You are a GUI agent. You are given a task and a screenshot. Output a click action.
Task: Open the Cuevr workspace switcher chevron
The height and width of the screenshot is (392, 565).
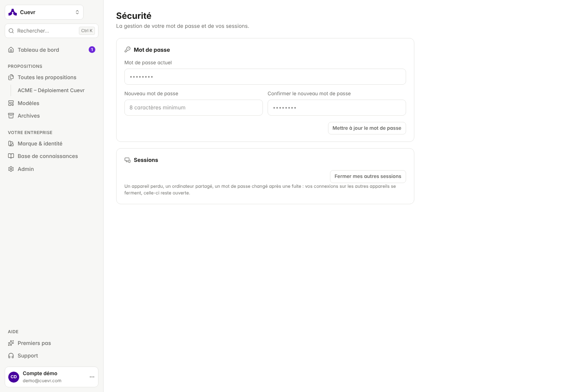77,12
